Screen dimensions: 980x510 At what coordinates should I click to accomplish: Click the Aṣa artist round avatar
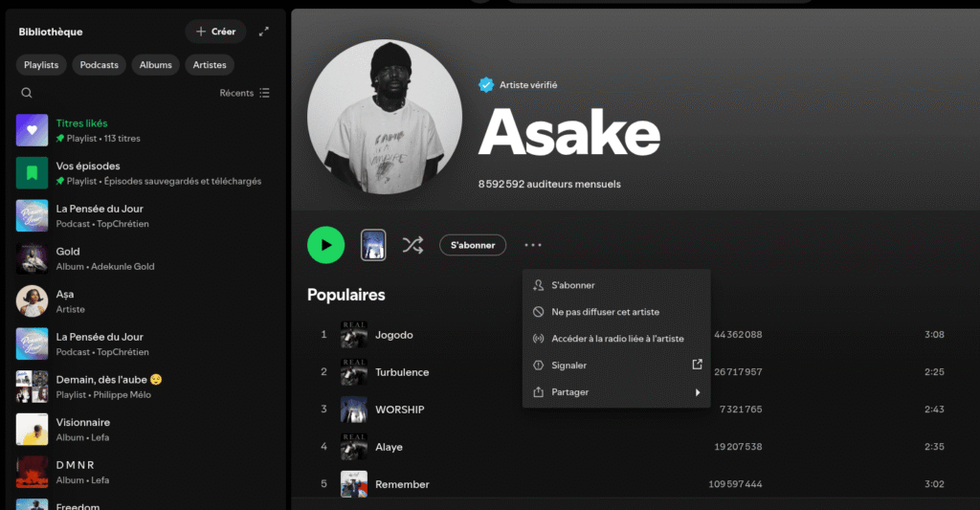[32, 301]
